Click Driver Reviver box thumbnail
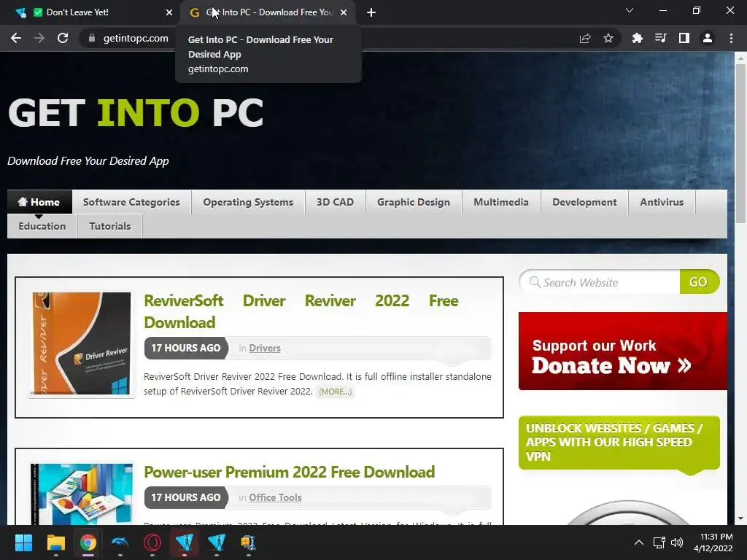The image size is (747, 560). coord(82,344)
